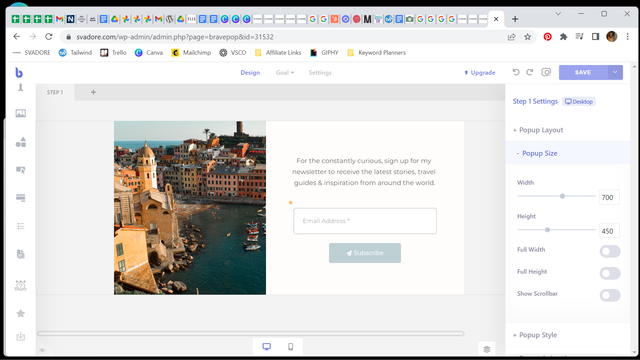Click the import/download icon in sidebar
The width and height of the screenshot is (640, 360).
pos(20,337)
